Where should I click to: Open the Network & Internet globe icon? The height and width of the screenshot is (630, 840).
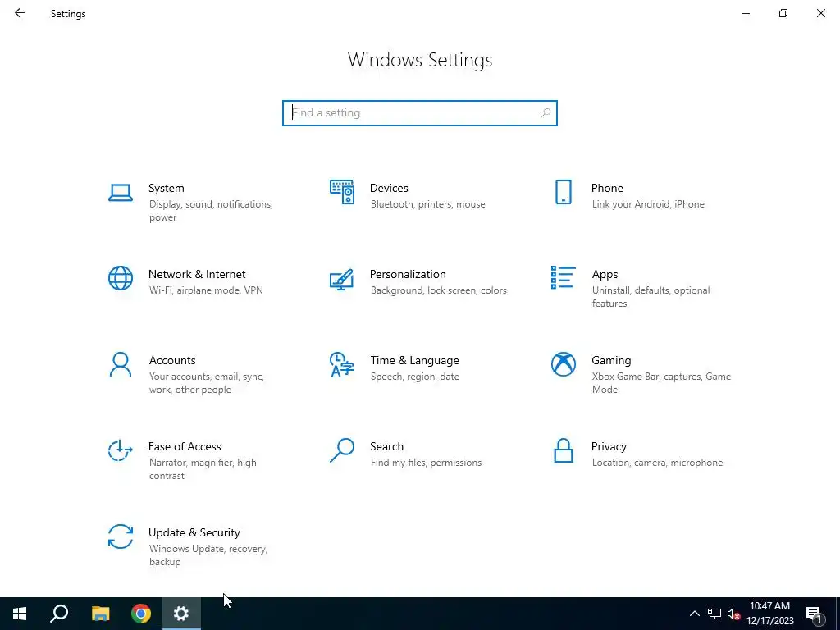pyautogui.click(x=121, y=278)
